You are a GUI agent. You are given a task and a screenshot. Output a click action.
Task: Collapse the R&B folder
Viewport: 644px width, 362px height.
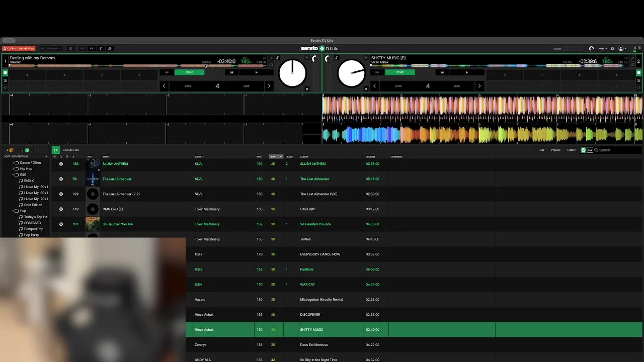[13, 175]
